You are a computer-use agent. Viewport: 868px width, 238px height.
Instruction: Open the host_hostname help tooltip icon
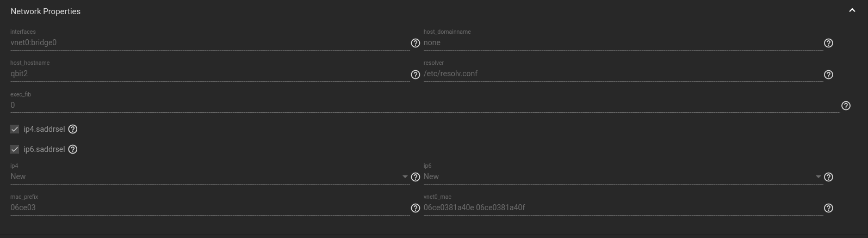coord(416,75)
